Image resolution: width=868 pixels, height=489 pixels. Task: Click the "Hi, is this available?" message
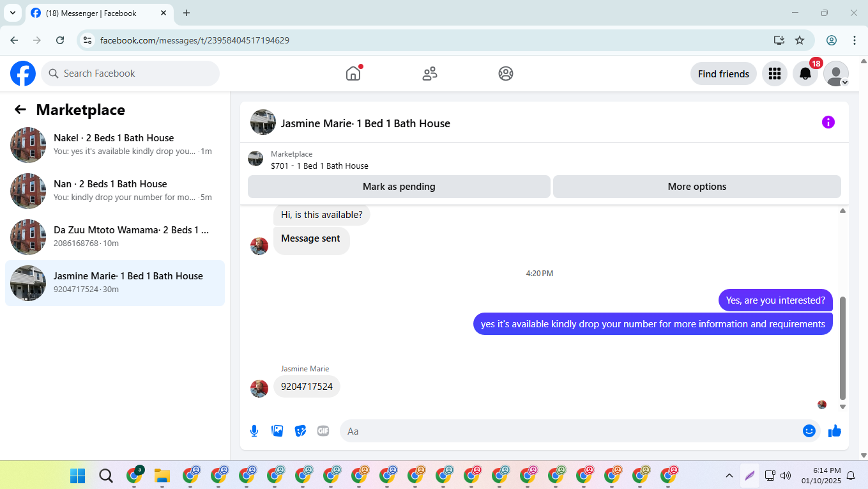point(322,215)
